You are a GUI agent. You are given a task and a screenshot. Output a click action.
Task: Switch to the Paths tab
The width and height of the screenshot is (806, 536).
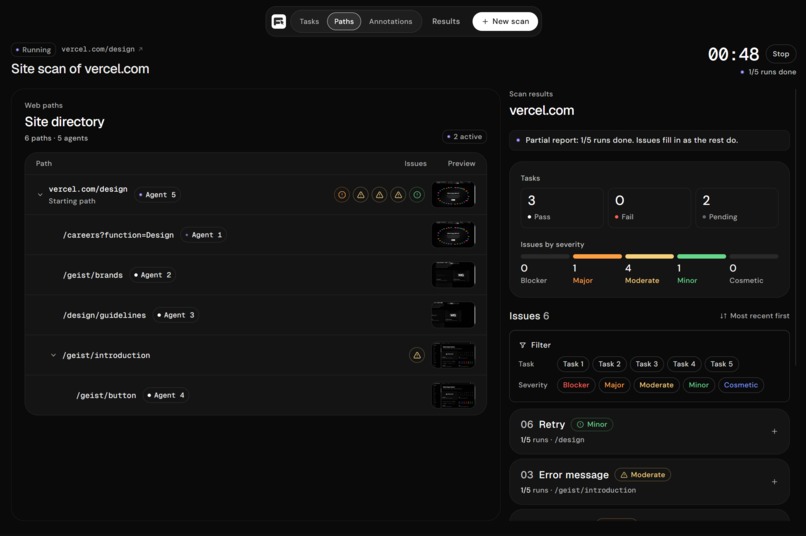[x=344, y=22]
